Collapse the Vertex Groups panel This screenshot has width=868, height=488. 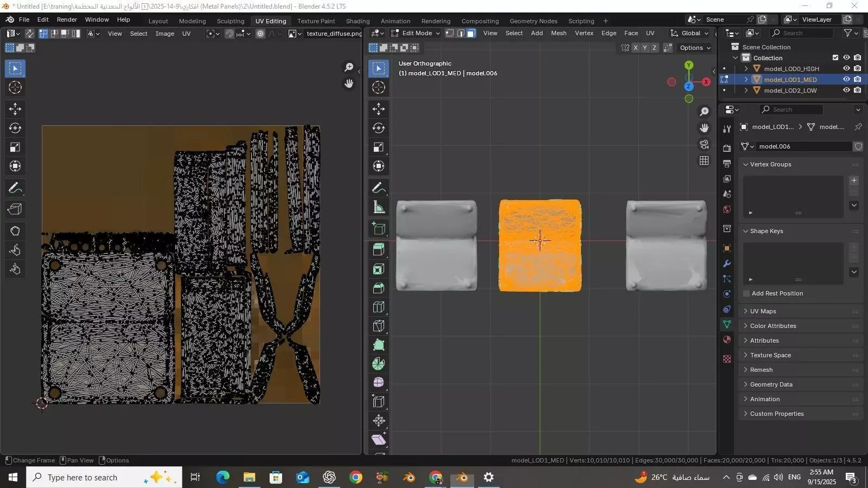[801, 164]
